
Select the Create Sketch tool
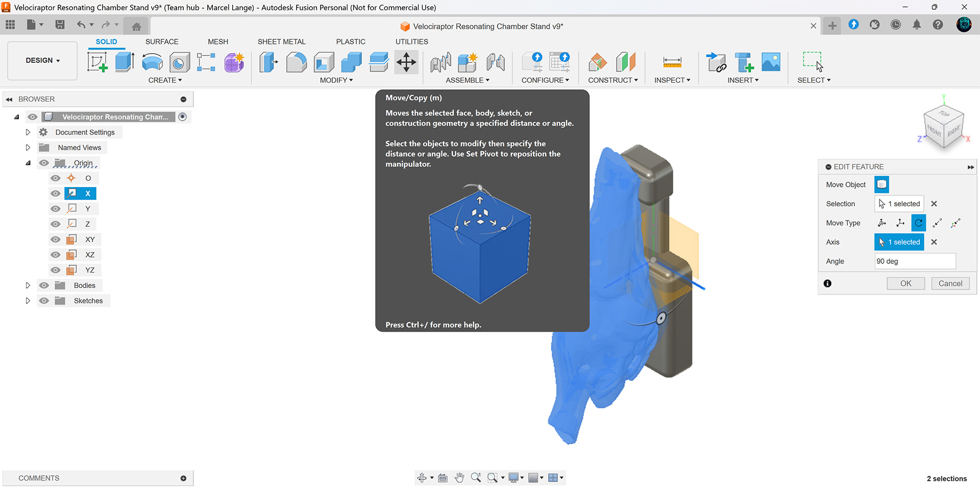(97, 62)
